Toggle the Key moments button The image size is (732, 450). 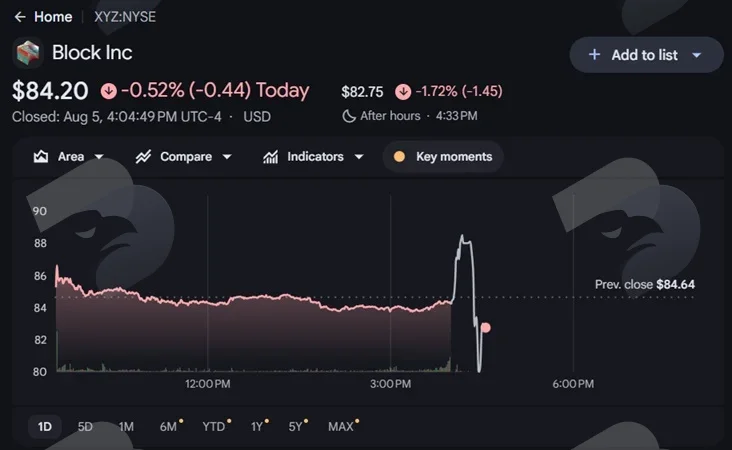pos(443,156)
